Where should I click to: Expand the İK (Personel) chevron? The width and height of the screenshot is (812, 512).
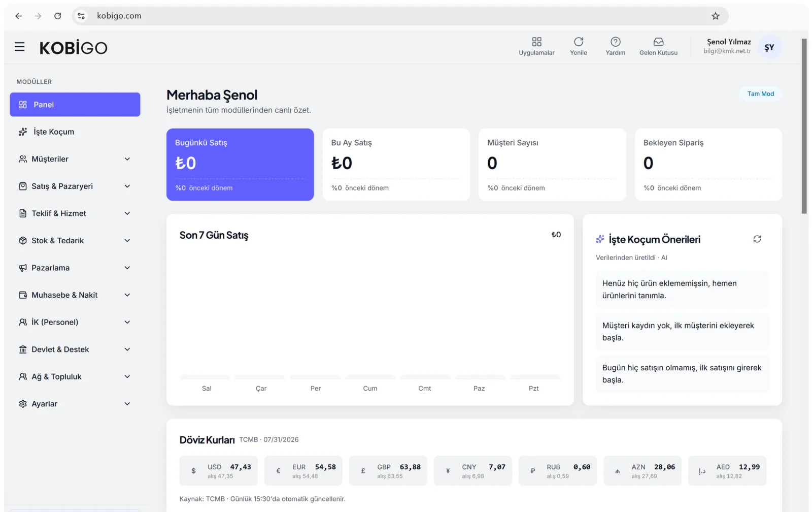tap(127, 322)
